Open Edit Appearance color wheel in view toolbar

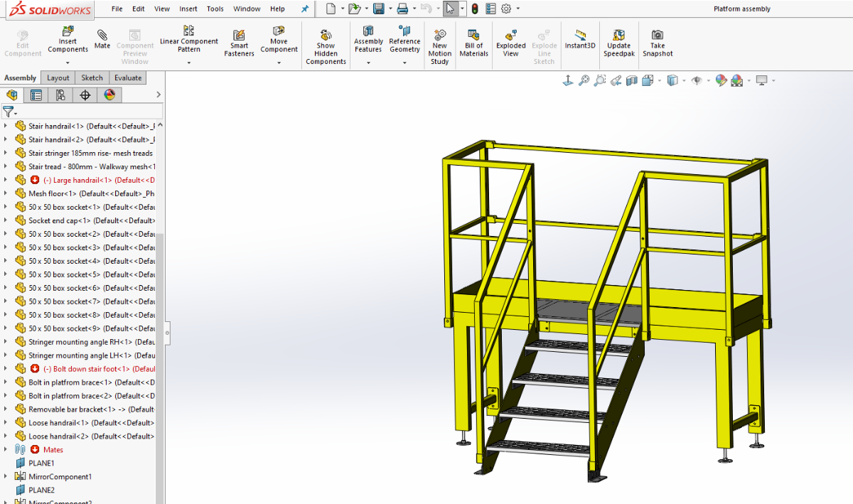[721, 81]
